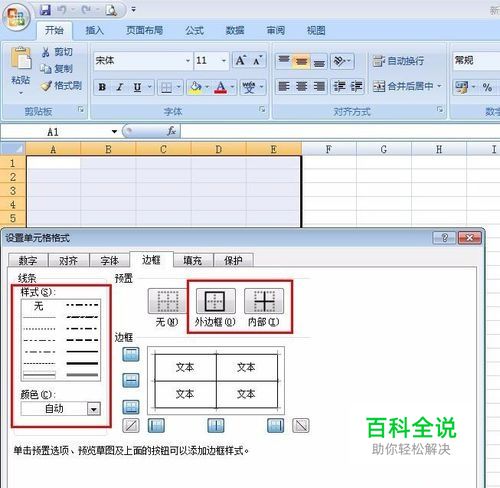Screen dimensions: 500x488
Task: Decrease font size with smaller A
Action: click(258, 60)
